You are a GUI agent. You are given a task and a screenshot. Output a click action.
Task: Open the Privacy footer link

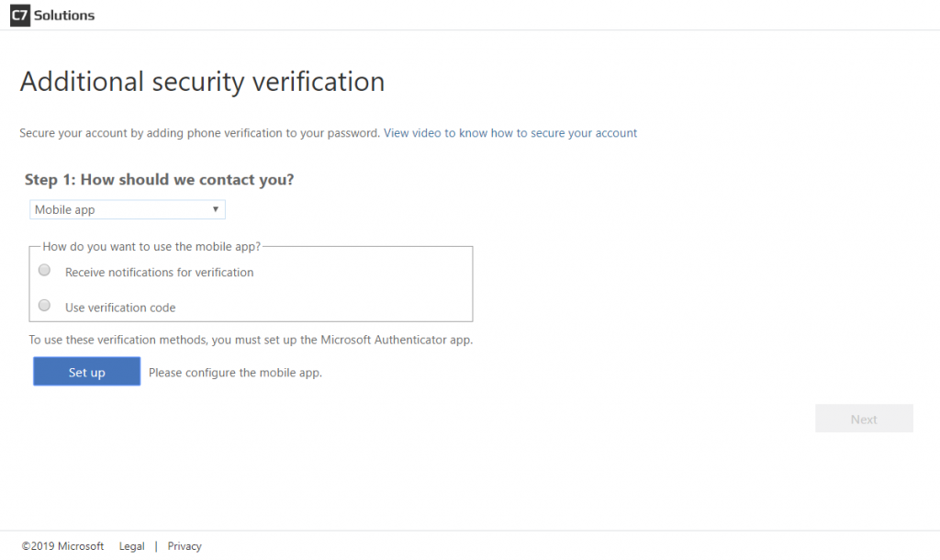185,546
